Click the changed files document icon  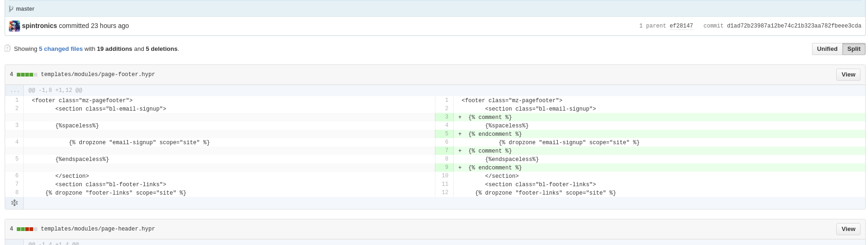[7, 49]
